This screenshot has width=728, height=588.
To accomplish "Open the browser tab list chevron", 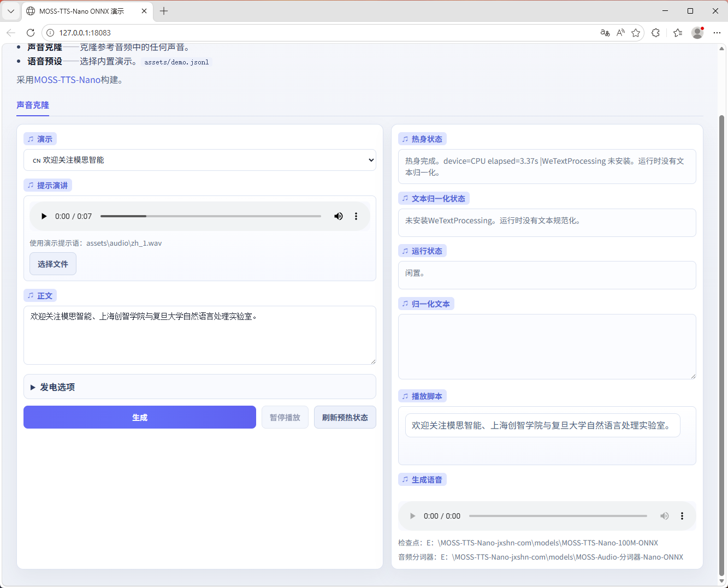I will [x=11, y=11].
